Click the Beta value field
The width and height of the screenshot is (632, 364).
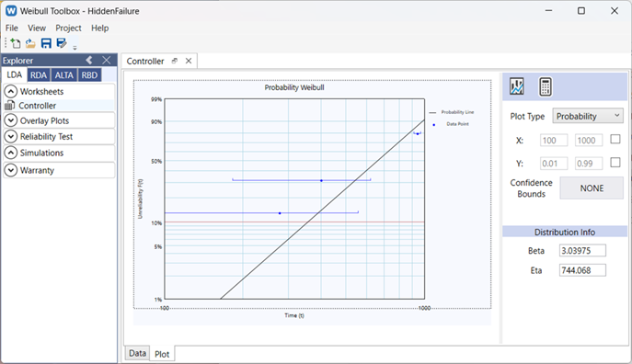(x=582, y=250)
